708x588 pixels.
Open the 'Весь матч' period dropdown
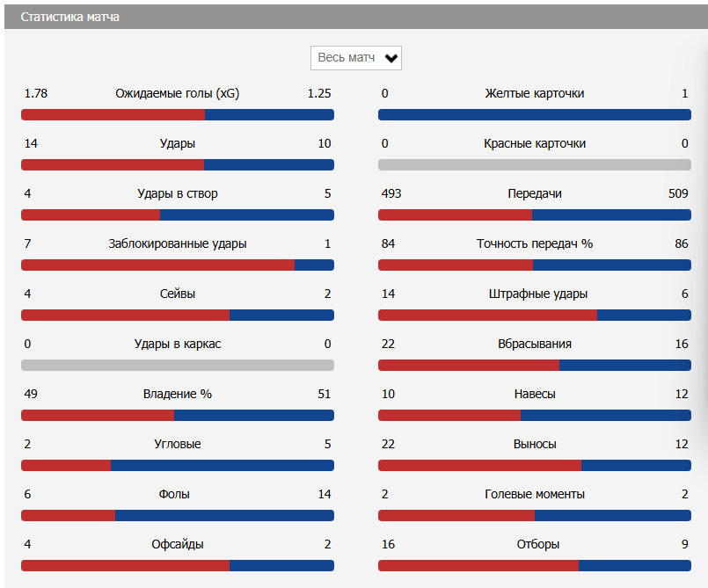click(x=347, y=58)
